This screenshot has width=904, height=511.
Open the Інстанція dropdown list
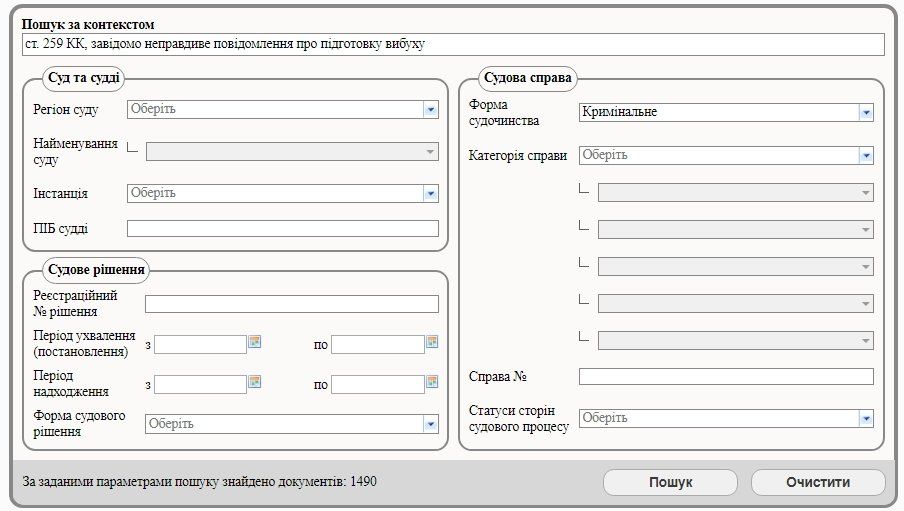(x=430, y=193)
